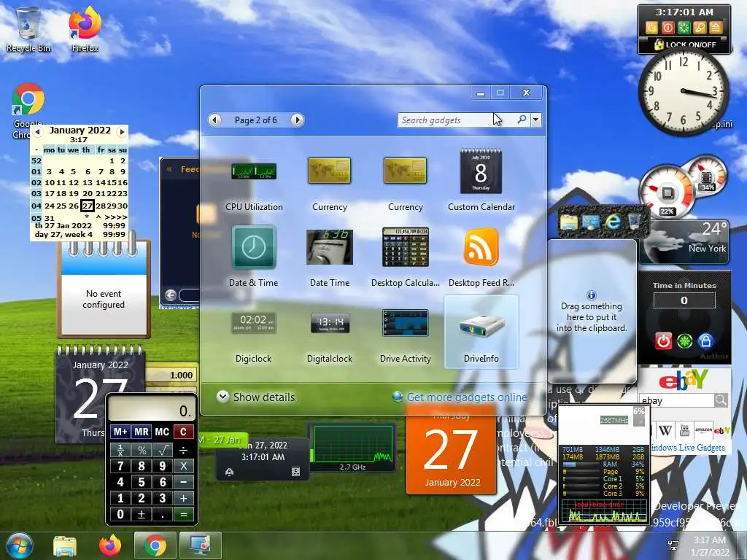The image size is (747, 560).
Task: Show next month in the mini calendar
Action: 122,131
